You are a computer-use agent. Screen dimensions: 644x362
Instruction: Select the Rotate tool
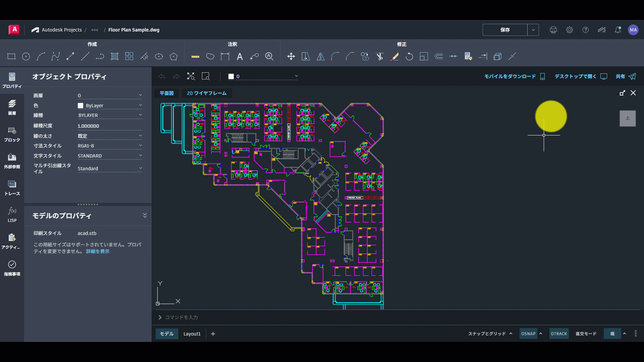[409, 56]
